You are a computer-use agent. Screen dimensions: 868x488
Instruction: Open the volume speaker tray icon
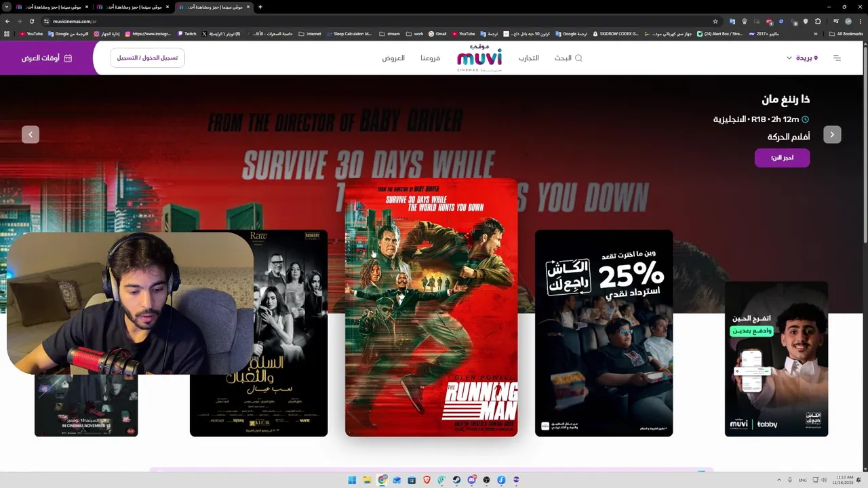point(825,480)
